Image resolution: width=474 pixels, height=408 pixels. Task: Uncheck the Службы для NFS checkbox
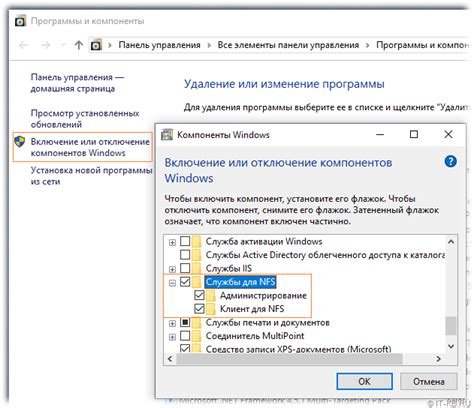[x=185, y=282]
